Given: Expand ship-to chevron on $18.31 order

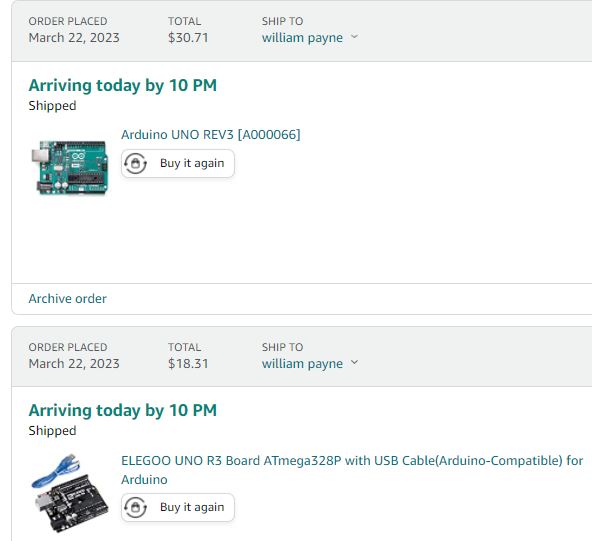Looking at the screenshot, I should click(x=354, y=362).
